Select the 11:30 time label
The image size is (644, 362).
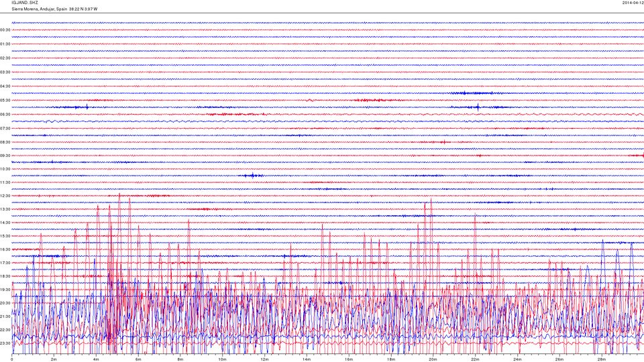click(x=5, y=182)
